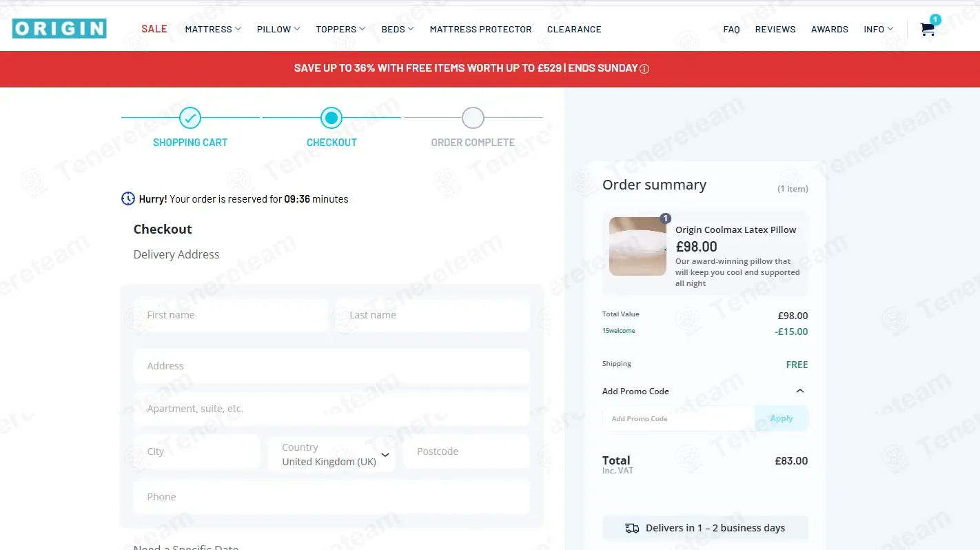Click the Delivery Address heading

pos(176,254)
